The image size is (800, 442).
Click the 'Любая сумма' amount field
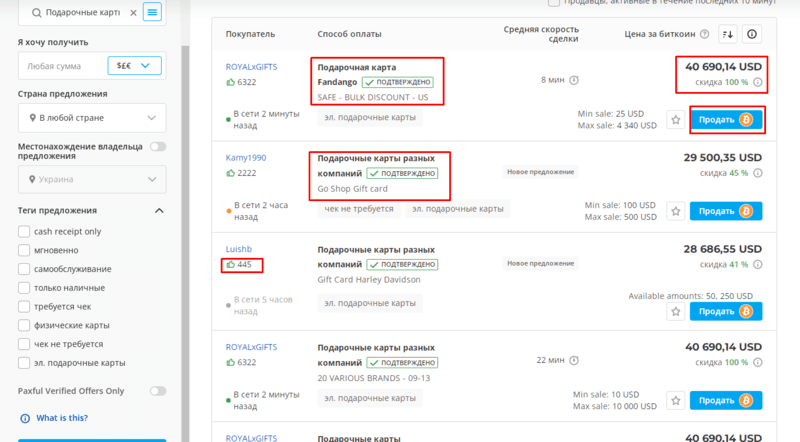[x=62, y=66]
